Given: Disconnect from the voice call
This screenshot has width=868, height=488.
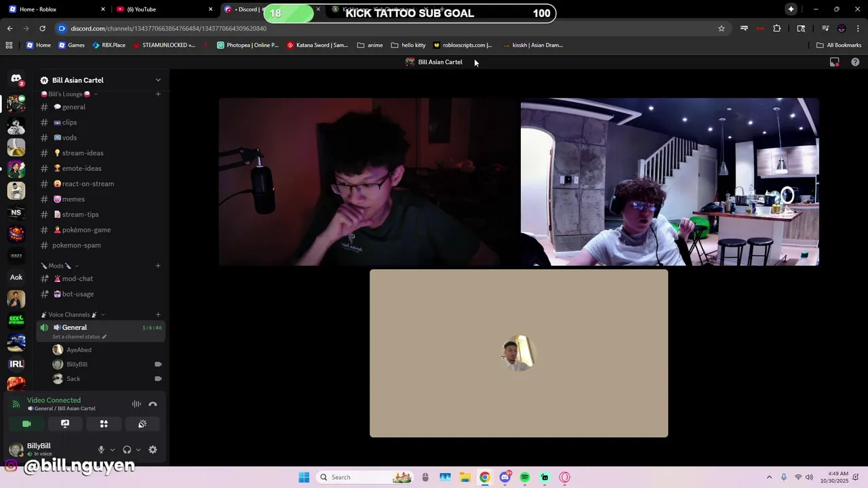Looking at the screenshot, I should coord(153,404).
